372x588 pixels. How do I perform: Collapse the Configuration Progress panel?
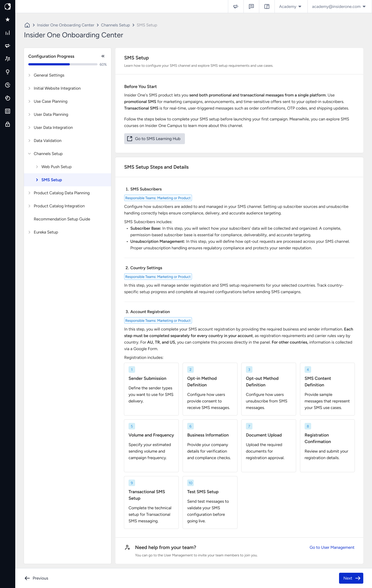tap(103, 56)
